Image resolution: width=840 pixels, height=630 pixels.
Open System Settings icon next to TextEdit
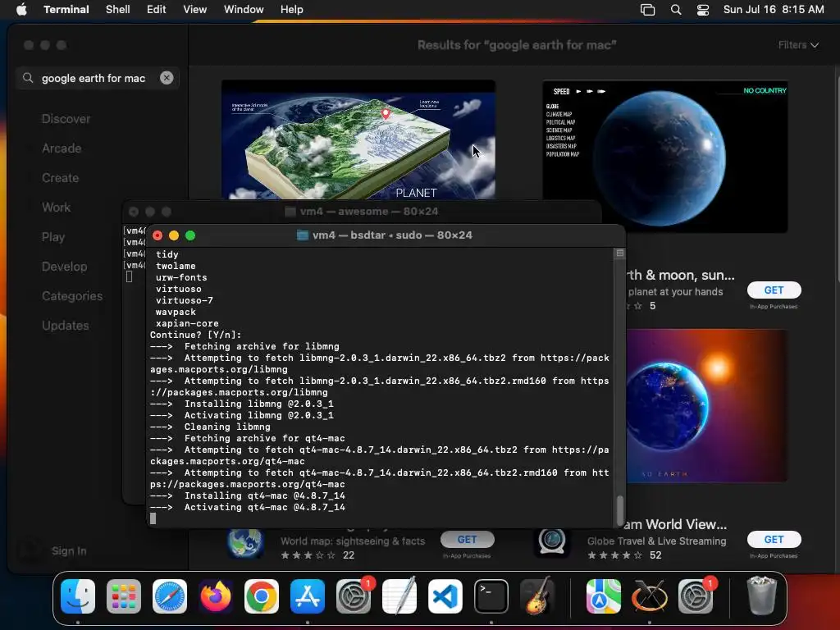[x=354, y=596]
